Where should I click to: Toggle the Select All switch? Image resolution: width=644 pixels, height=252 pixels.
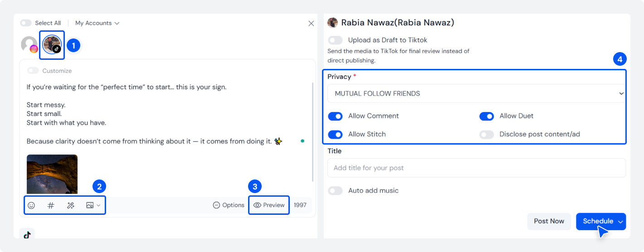pos(26,23)
